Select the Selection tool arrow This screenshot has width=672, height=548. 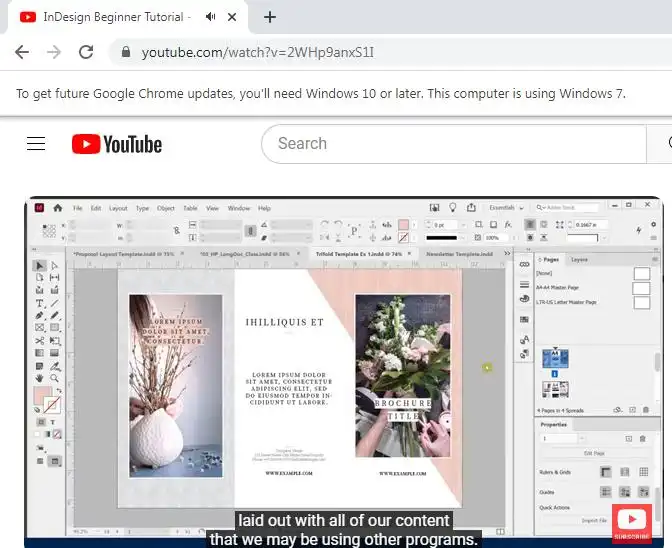39,266
